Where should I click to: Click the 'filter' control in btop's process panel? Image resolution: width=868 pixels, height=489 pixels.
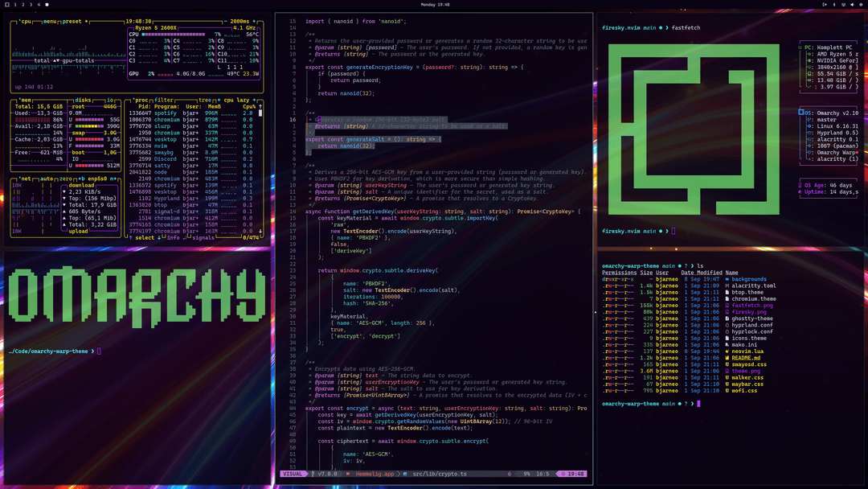[x=163, y=99]
